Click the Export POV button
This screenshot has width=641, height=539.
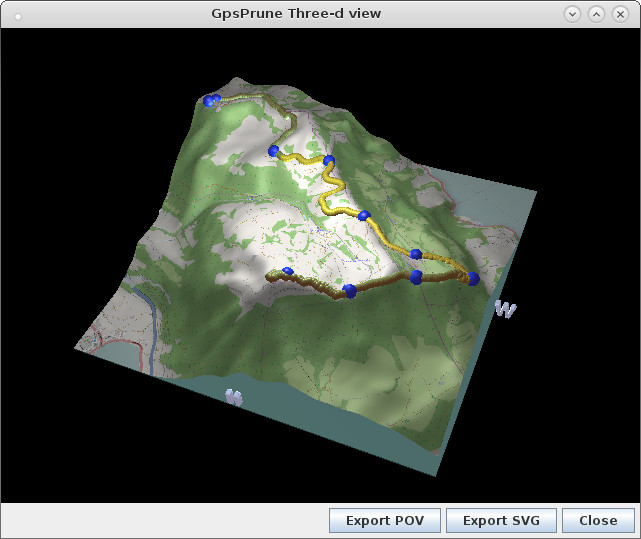(385, 520)
